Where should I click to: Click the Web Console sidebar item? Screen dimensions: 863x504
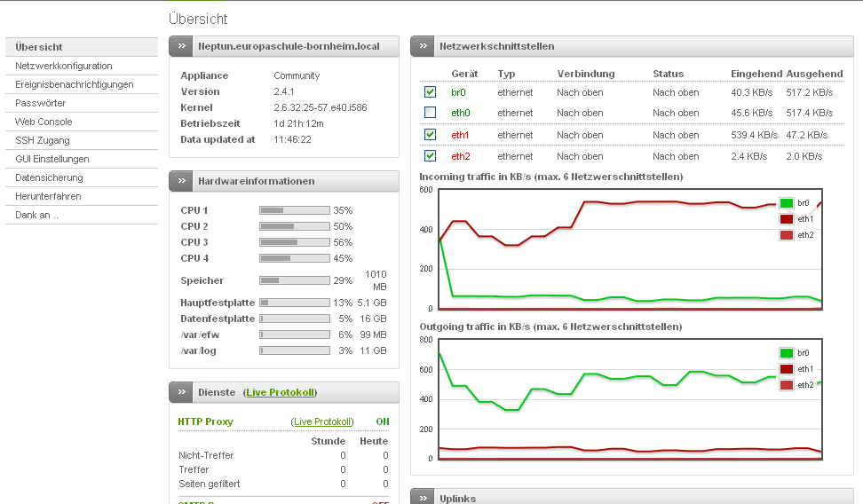[x=44, y=122]
